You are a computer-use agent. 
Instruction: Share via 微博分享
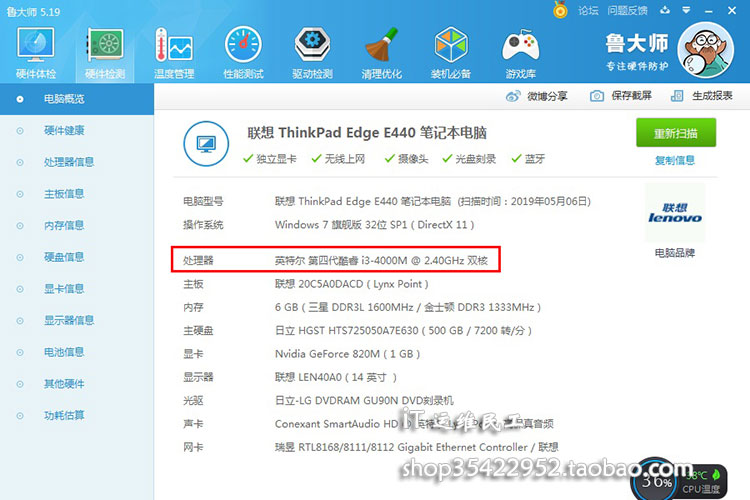point(537,96)
